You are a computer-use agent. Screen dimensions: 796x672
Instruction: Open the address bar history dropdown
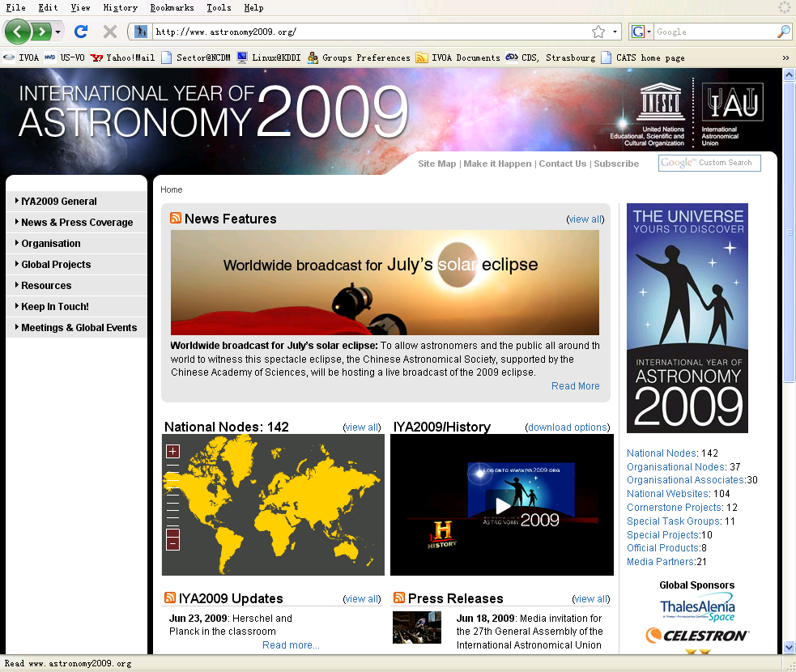tap(615, 32)
